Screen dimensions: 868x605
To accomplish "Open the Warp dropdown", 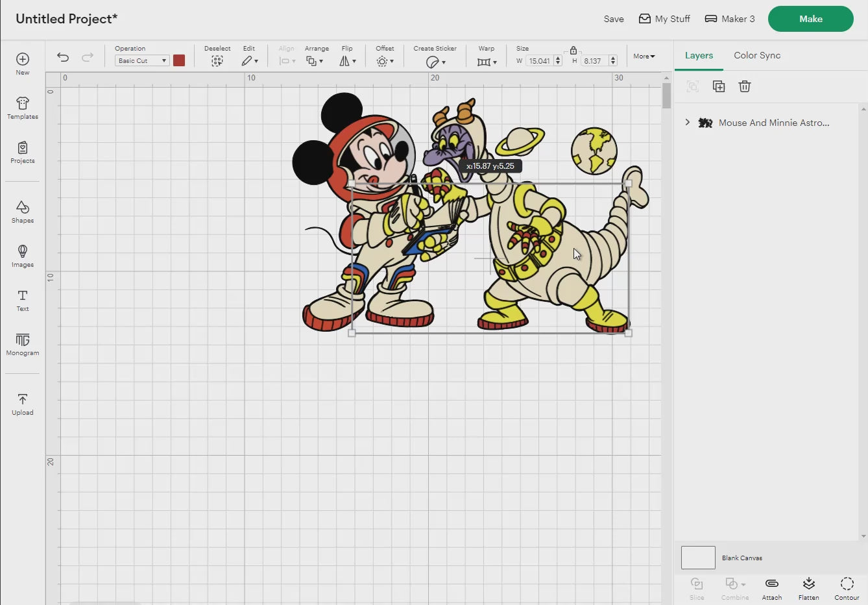I will click(487, 62).
